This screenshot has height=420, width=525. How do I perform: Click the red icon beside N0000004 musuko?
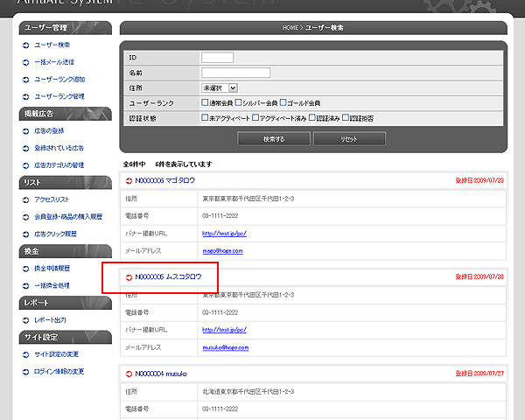(129, 373)
